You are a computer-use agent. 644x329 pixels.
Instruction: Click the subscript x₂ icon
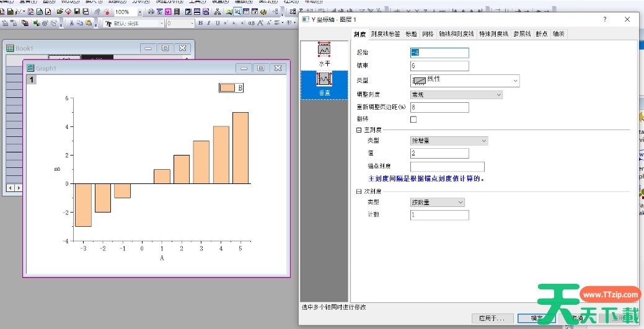(234, 23)
